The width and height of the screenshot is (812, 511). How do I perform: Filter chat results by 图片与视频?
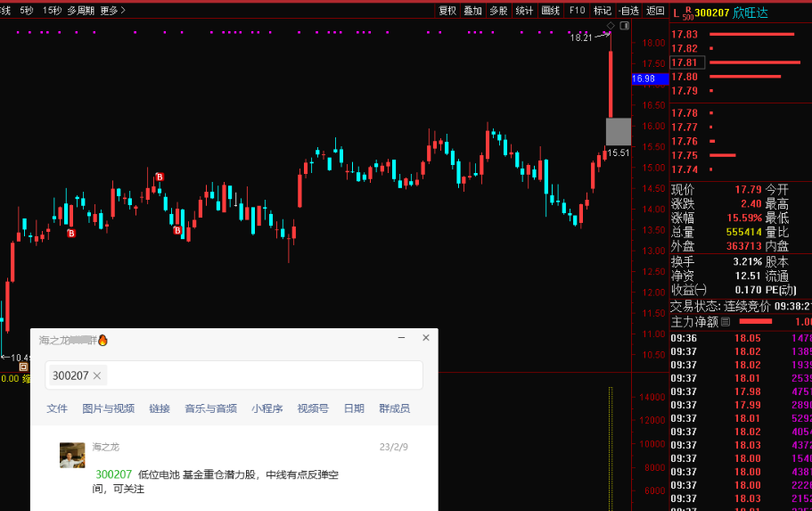(108, 408)
